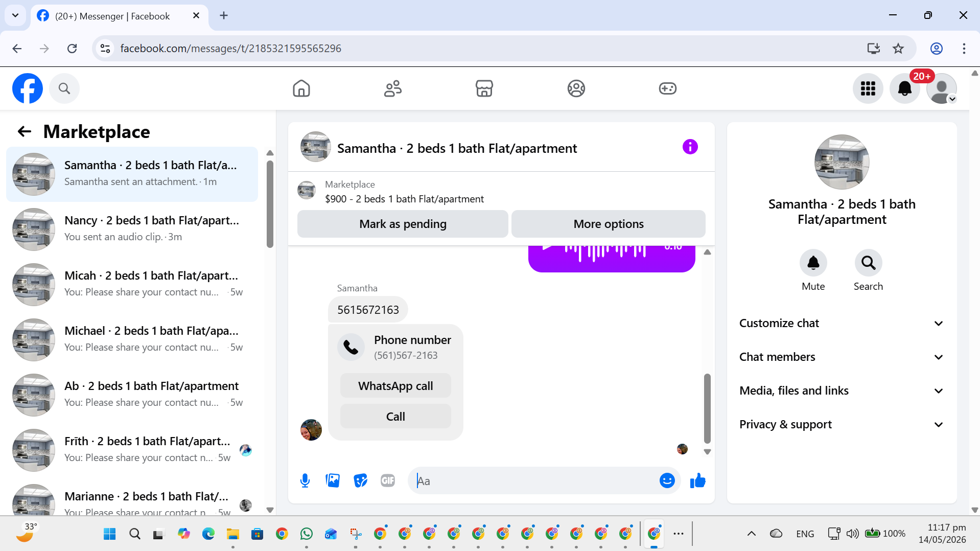The width and height of the screenshot is (980, 551).
Task: Expand the Privacy & support section
Action: (x=842, y=424)
